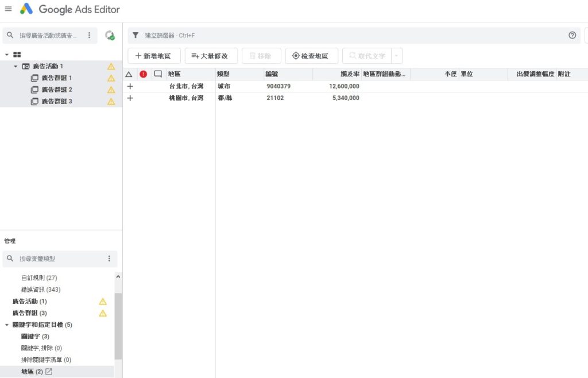
Task: Click the filter funnel icon
Action: [x=136, y=36]
